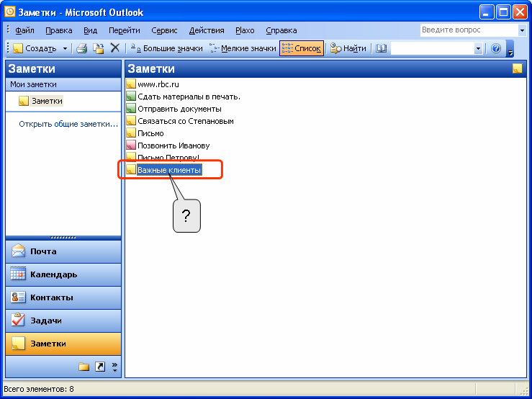Image resolution: width=532 pixels, height=399 pixels.
Task: Open Почта in navigation pane
Action: (63, 251)
